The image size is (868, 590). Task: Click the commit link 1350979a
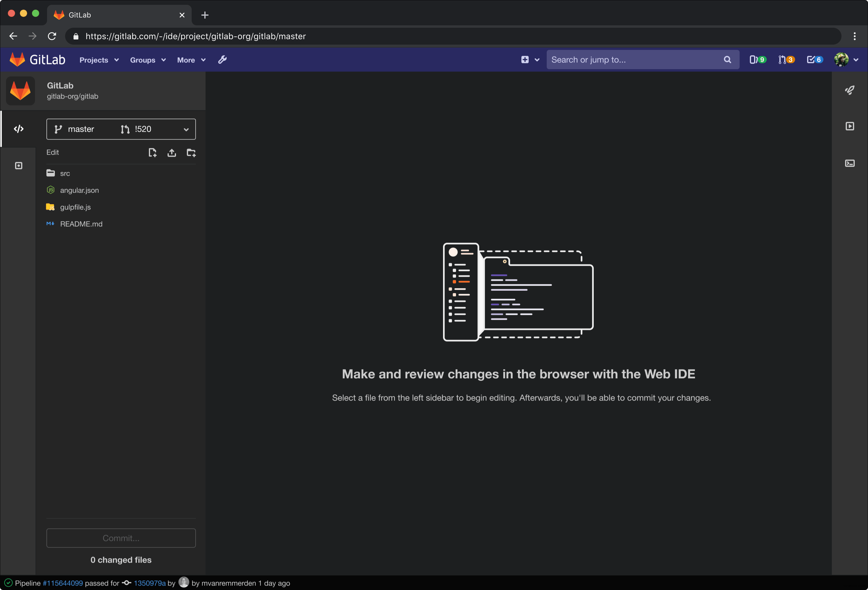click(149, 583)
